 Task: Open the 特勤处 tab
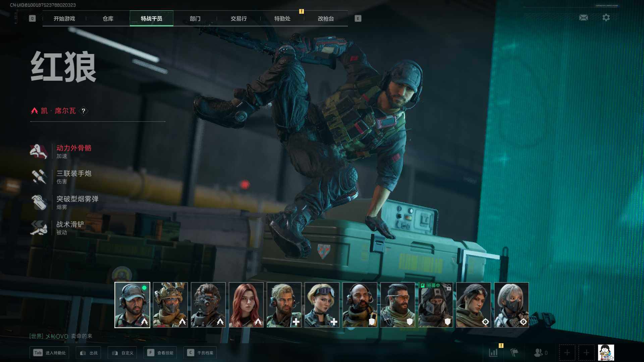[x=282, y=18]
